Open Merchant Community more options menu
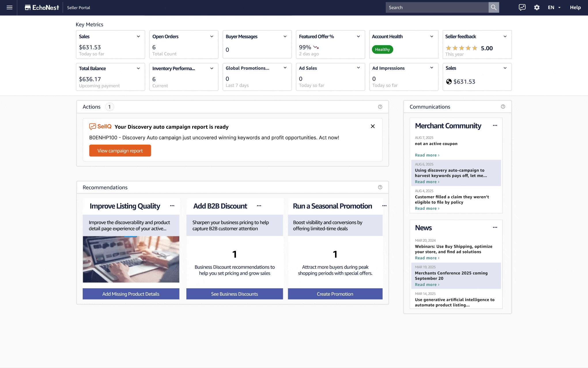 [495, 126]
